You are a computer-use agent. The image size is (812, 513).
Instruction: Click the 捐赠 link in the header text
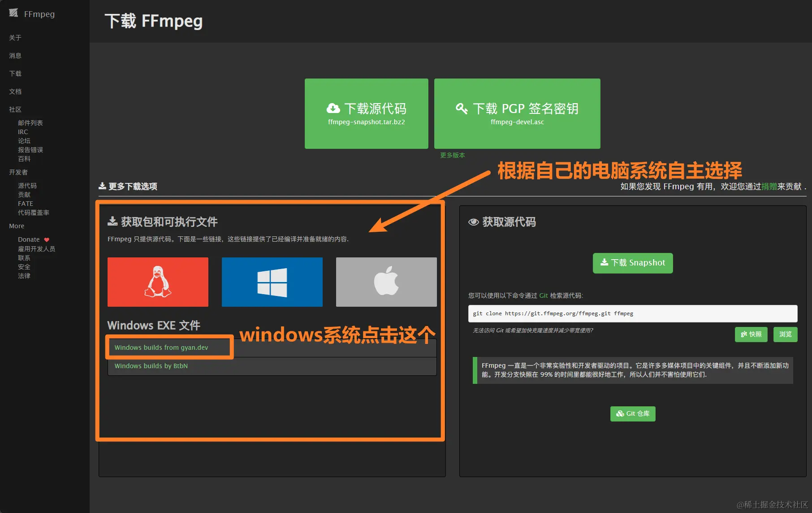click(x=769, y=187)
